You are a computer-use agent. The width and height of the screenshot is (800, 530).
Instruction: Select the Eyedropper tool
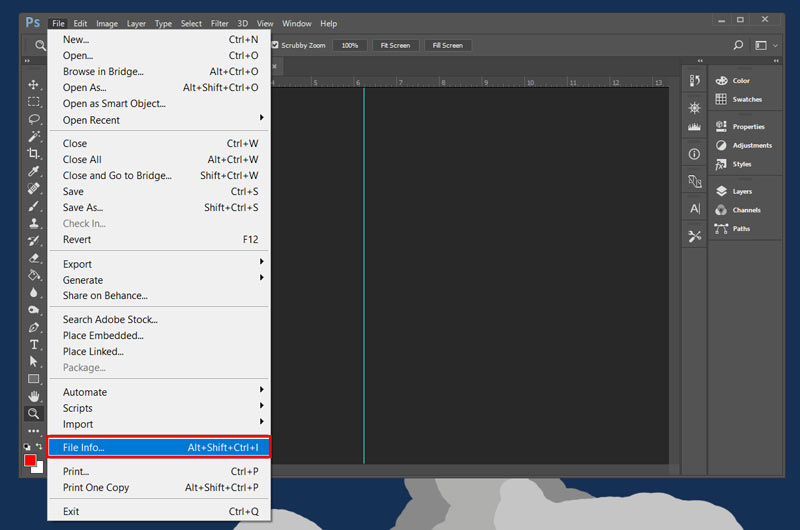click(x=34, y=171)
